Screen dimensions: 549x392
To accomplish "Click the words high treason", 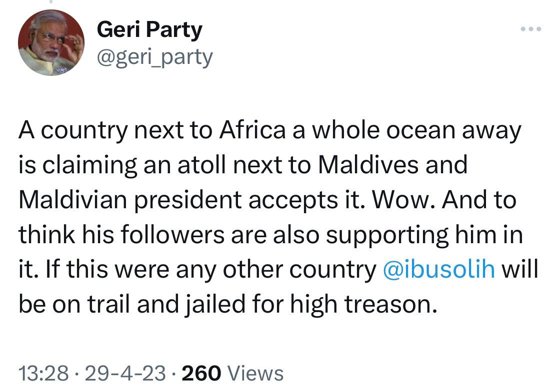I will click(363, 305).
